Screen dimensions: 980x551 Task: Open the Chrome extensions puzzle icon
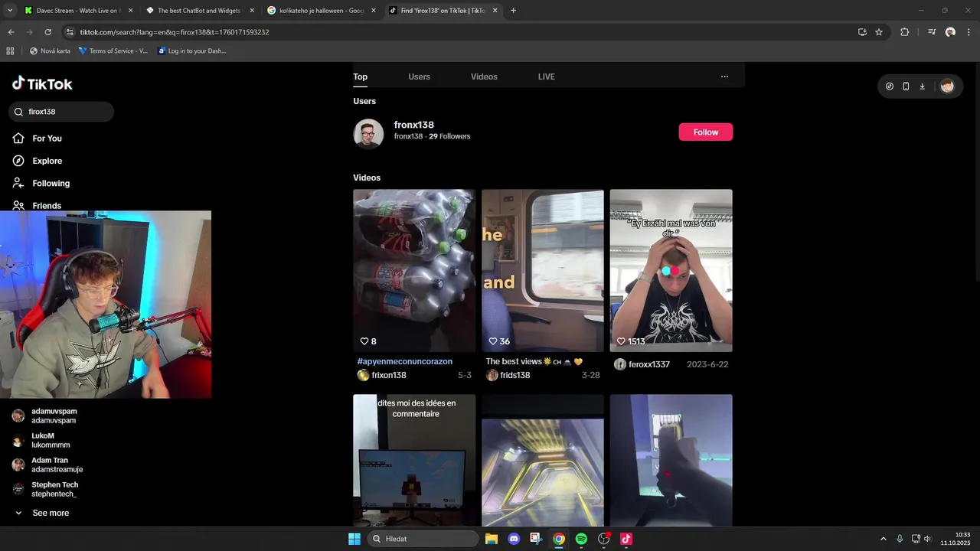[904, 32]
